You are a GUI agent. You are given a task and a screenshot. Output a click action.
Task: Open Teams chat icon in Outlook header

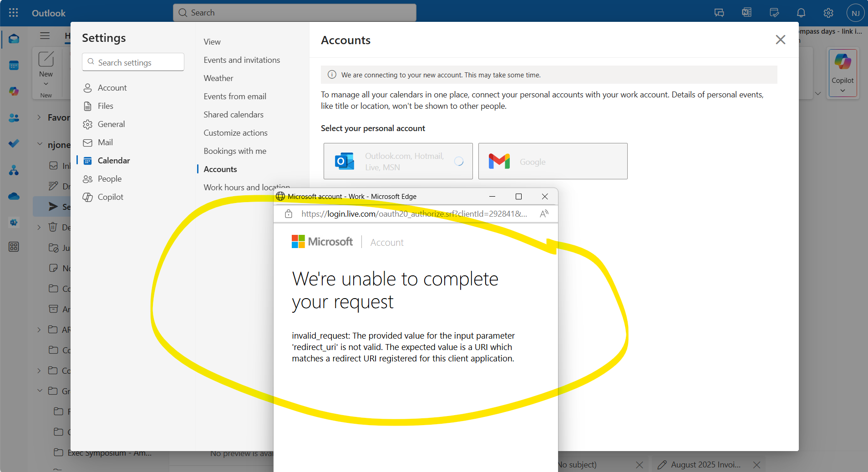719,13
